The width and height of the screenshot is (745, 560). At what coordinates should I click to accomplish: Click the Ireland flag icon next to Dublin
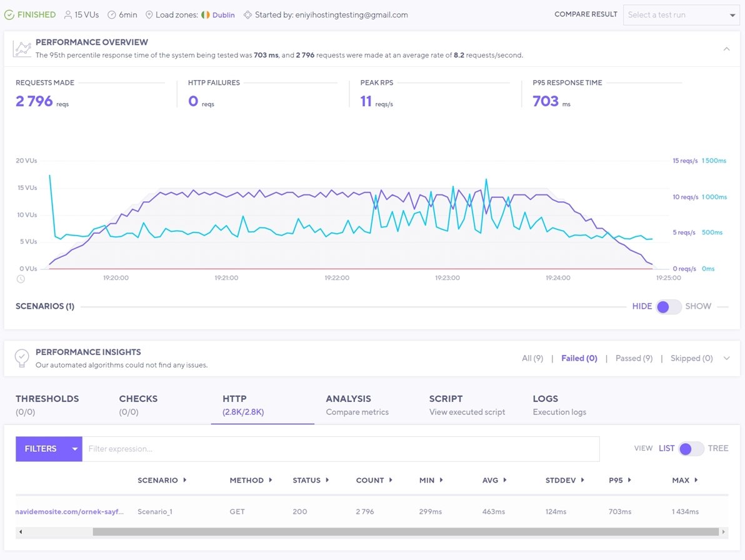[x=205, y=15]
